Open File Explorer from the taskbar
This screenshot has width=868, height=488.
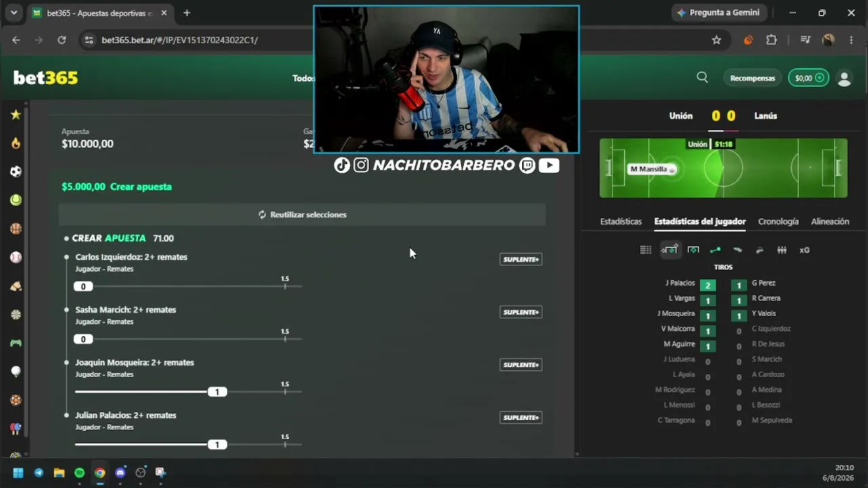(59, 472)
